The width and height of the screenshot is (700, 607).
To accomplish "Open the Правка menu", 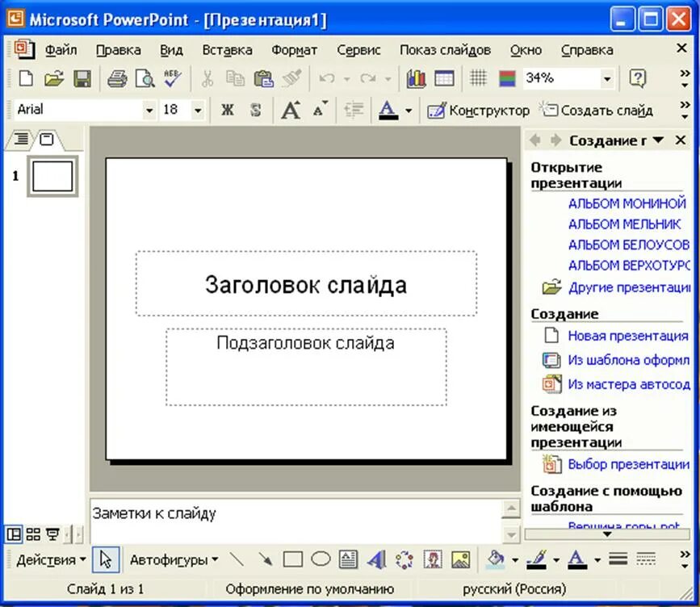I will [x=119, y=50].
